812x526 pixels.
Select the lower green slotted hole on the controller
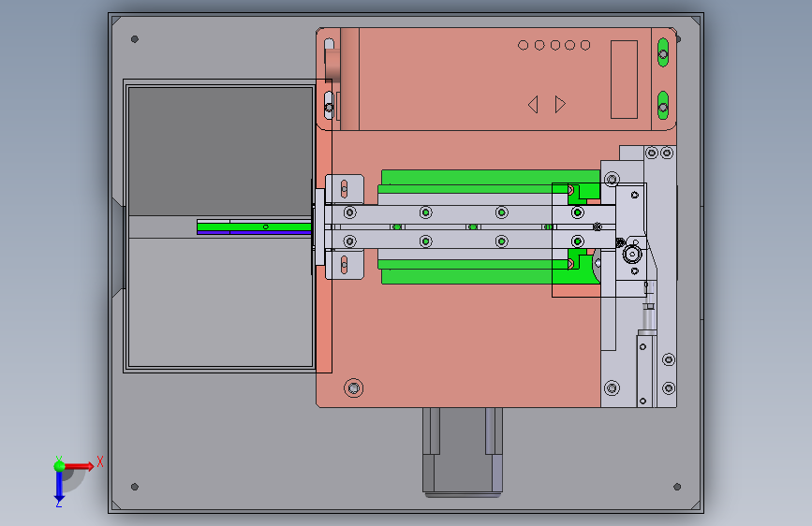click(663, 105)
